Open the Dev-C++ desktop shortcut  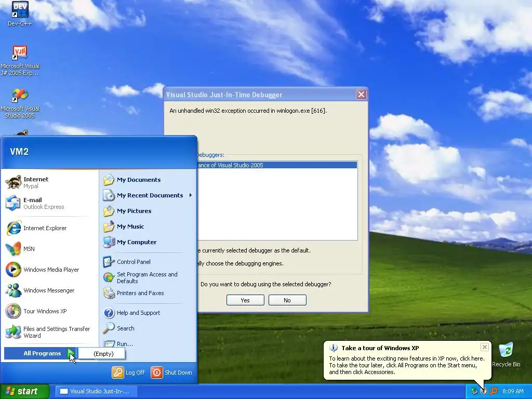pos(20,14)
